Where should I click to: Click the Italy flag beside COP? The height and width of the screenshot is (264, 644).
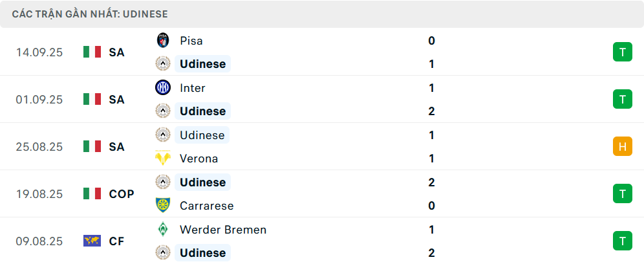click(92, 193)
